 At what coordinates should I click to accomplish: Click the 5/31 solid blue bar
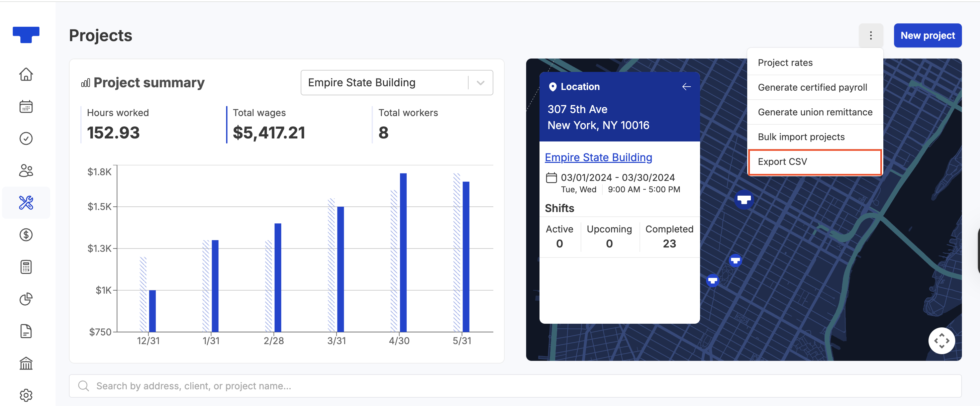click(466, 257)
